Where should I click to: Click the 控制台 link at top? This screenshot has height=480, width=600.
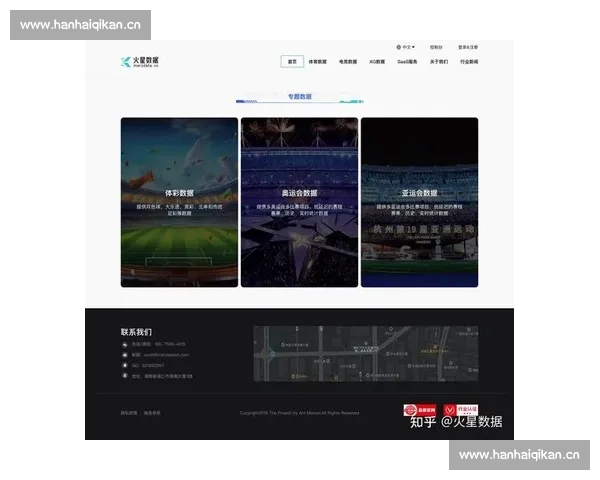[436, 47]
